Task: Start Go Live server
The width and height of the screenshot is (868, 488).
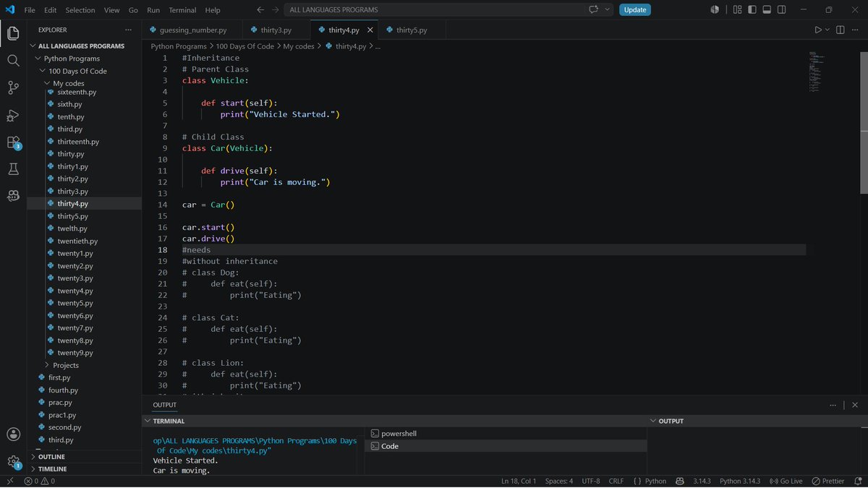Action: pyautogui.click(x=787, y=481)
